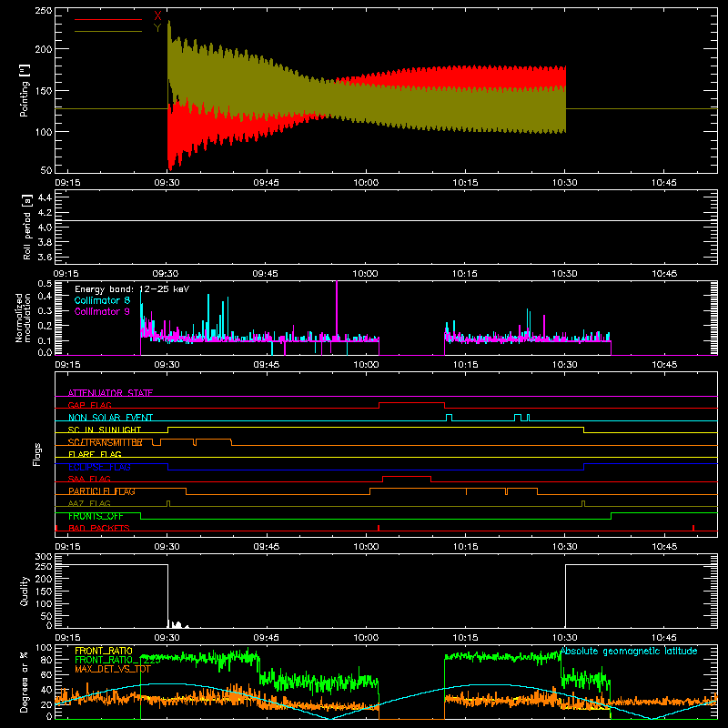Screen dimensions: 728x728
Task: Select the red X legend label
Action: (x=157, y=16)
